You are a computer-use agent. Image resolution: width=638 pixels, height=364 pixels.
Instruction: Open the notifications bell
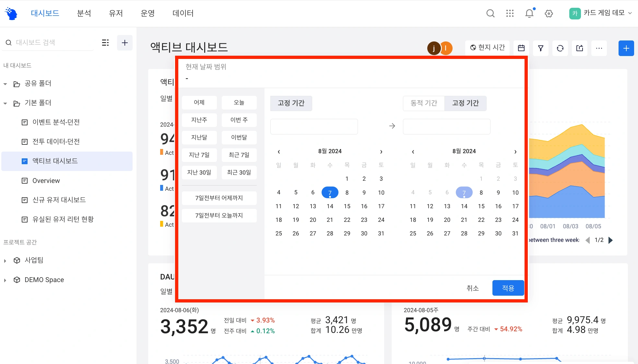coord(529,13)
